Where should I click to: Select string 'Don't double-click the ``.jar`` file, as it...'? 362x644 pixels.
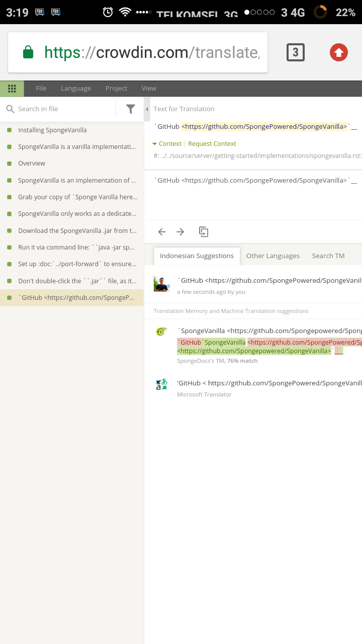click(72, 281)
